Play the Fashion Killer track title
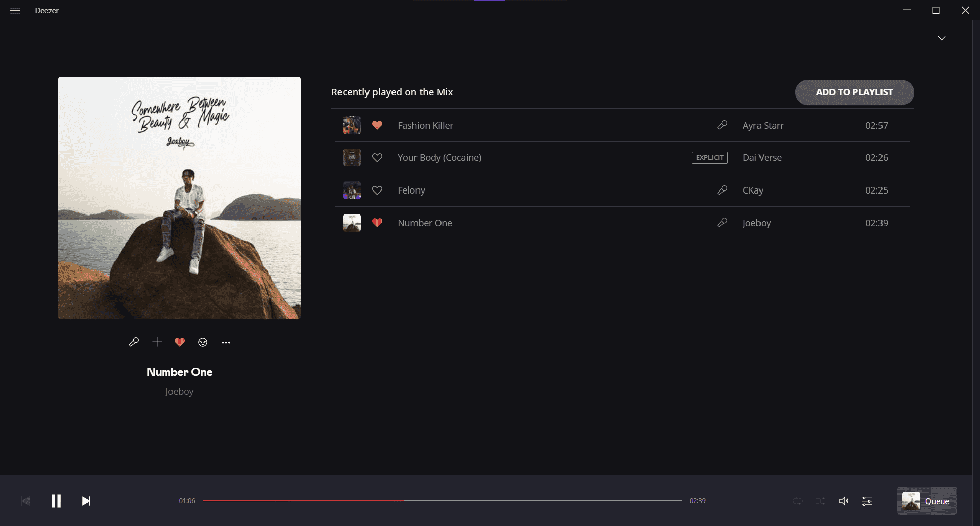 [425, 125]
